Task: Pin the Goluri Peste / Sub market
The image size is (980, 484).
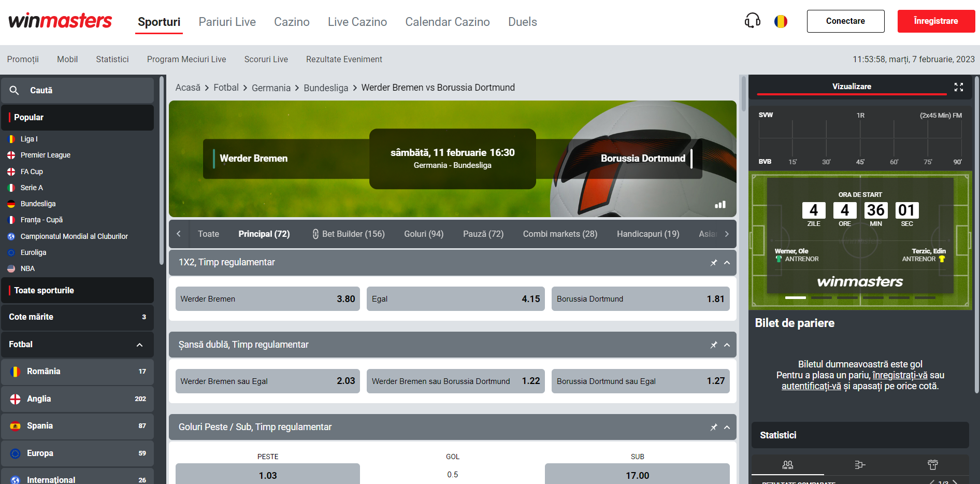Action: pos(714,428)
